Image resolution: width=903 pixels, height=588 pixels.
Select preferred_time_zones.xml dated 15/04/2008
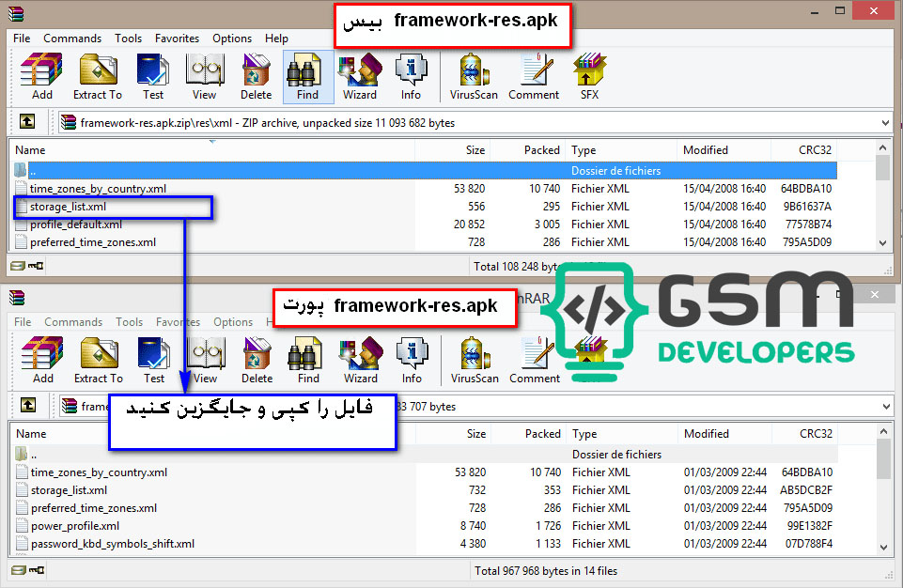(424, 242)
